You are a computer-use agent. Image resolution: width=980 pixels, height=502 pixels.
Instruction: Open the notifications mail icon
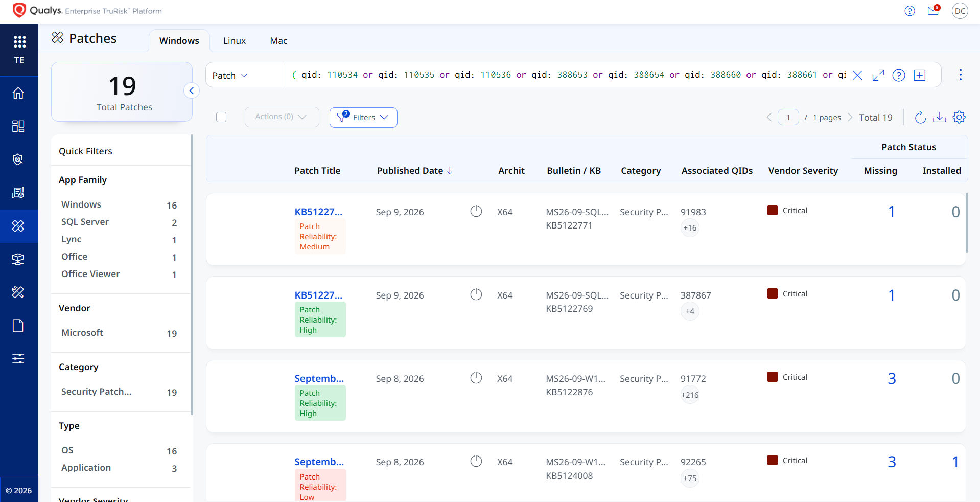(933, 11)
